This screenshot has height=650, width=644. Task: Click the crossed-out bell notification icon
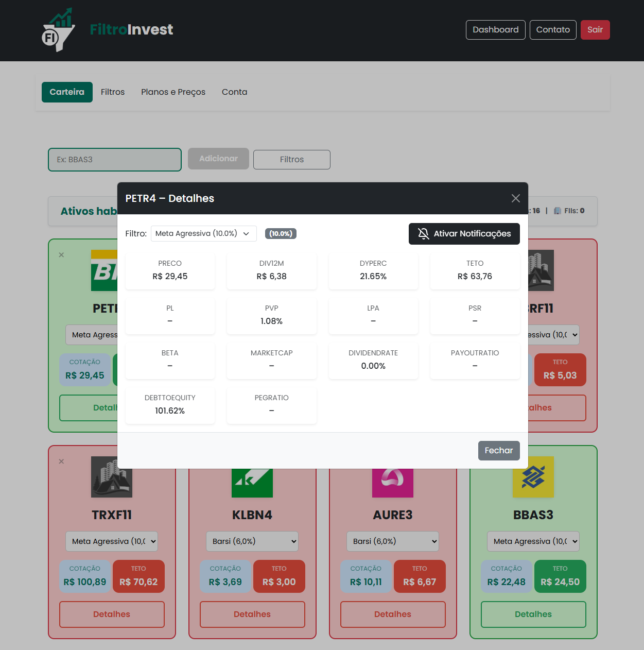pyautogui.click(x=423, y=234)
